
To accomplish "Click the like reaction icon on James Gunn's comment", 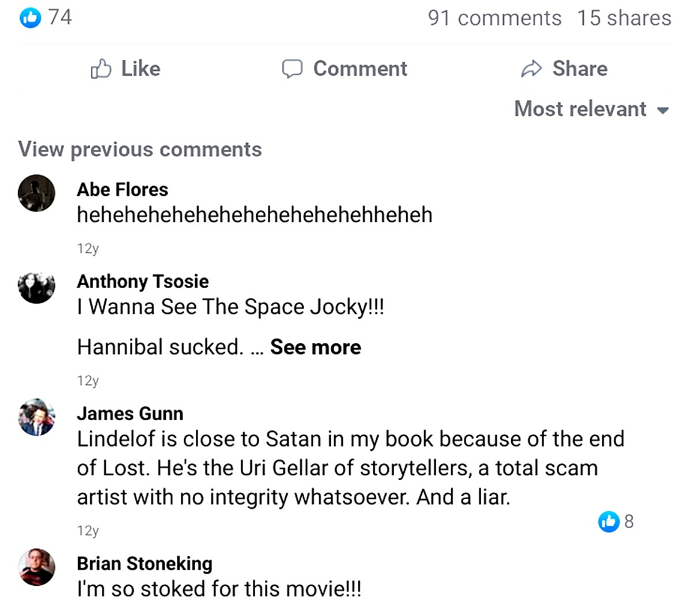I will [608, 521].
